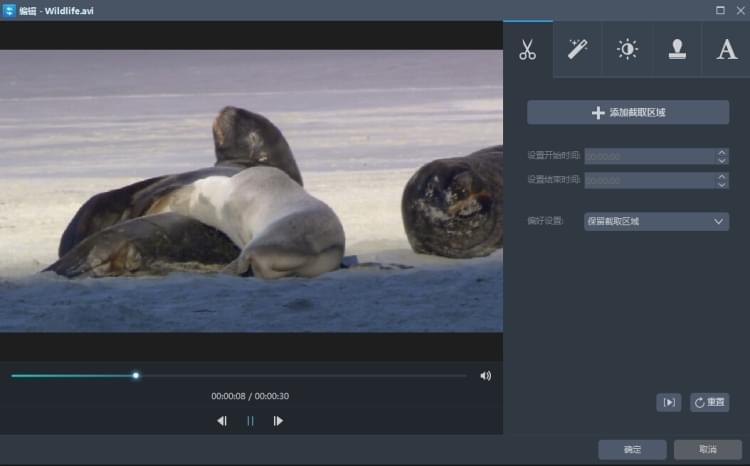750x466 pixels.
Task: Click the play-clip preview icon beside 重置
Action: coord(668,402)
